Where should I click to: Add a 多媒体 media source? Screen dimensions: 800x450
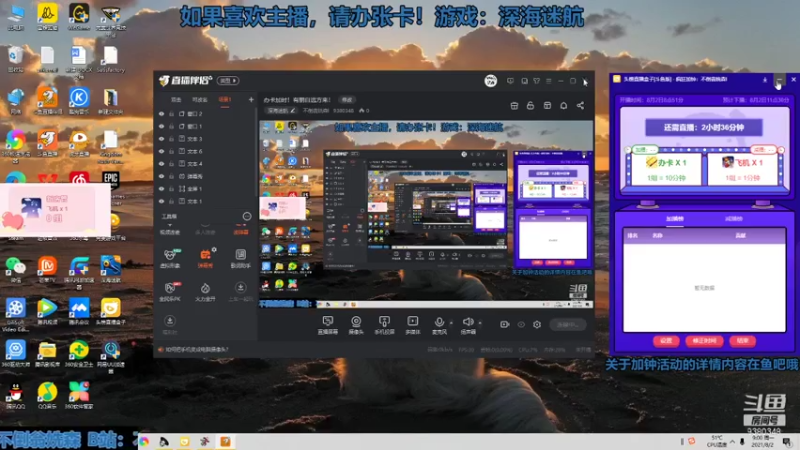point(412,324)
